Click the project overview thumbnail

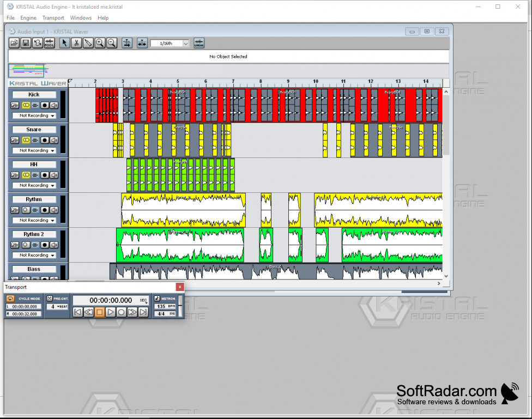(x=27, y=70)
